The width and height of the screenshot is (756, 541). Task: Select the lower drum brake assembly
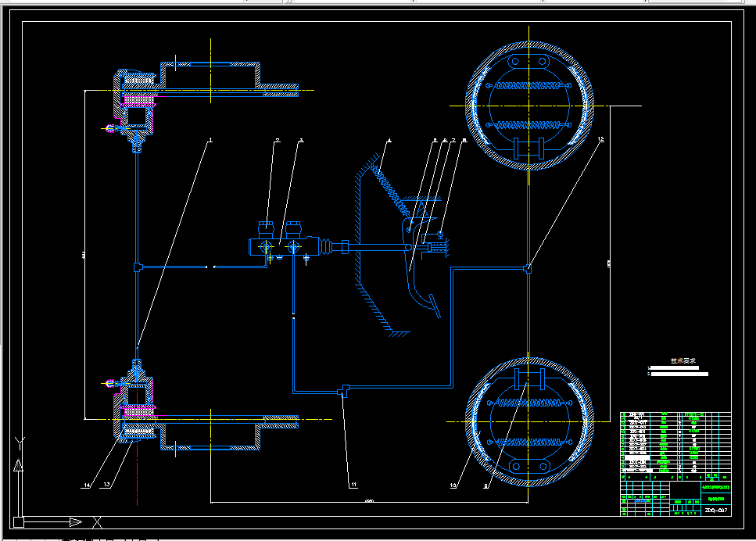[x=529, y=422]
